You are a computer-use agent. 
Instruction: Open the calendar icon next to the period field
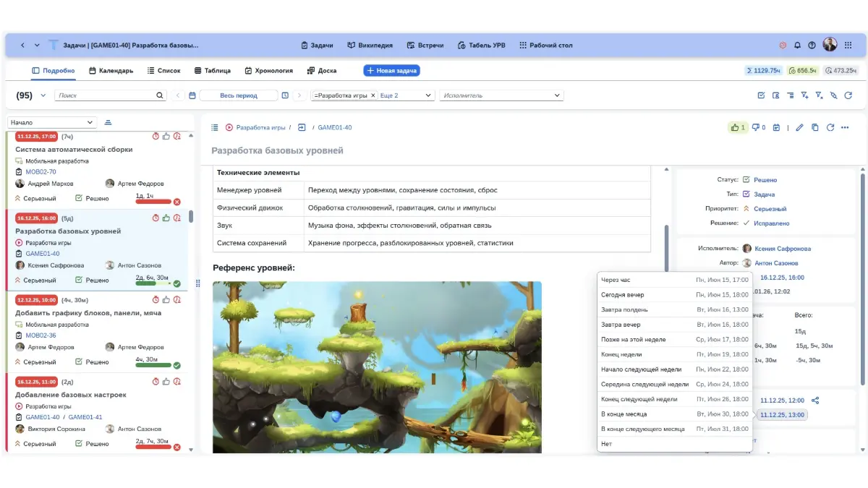click(x=192, y=95)
